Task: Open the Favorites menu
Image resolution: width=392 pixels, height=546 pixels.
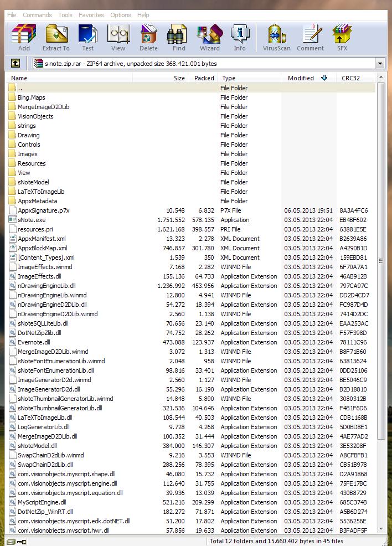Action: pos(91,15)
